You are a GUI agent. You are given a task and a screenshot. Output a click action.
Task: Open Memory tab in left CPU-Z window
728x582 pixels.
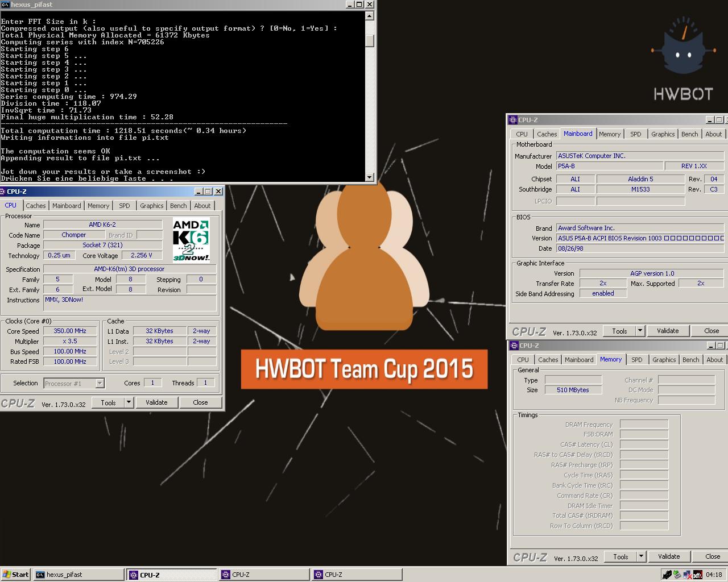coord(98,206)
